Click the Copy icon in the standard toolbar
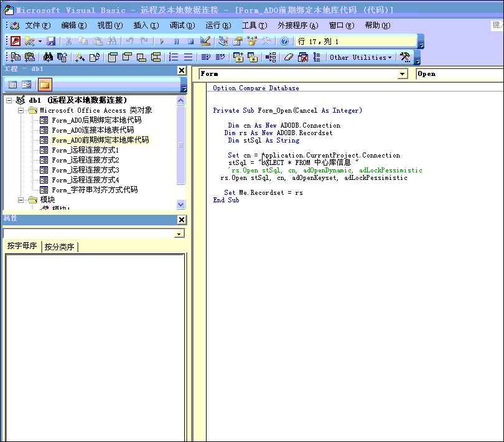This screenshot has height=442, width=504. 83,41
